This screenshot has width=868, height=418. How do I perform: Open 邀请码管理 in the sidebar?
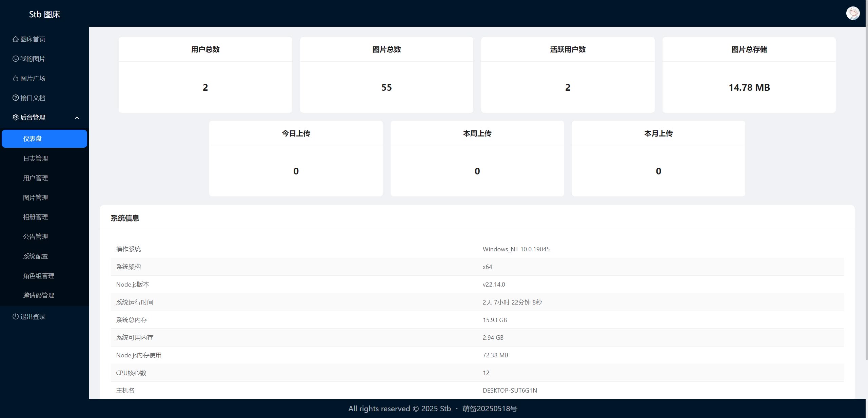(39, 295)
